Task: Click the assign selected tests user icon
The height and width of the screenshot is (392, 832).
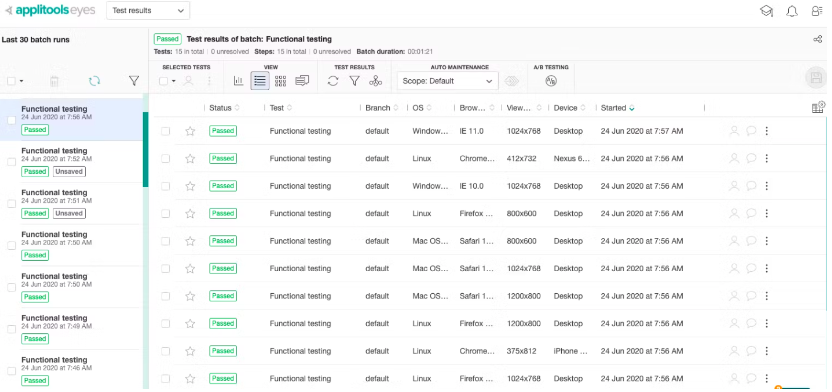Action: click(x=188, y=81)
